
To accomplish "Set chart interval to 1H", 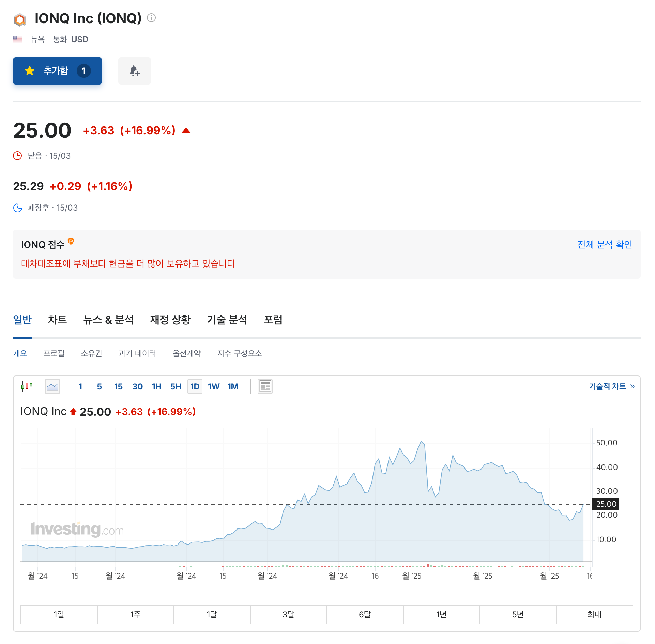I will point(157,387).
